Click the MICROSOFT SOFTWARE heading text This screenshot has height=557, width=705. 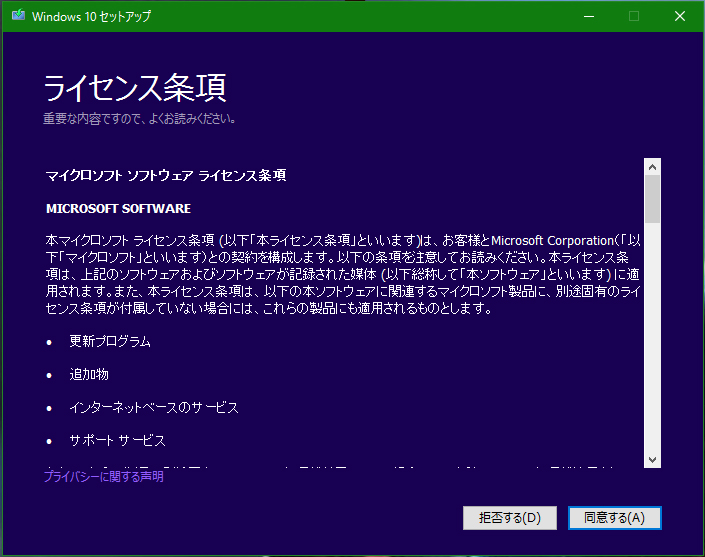(119, 209)
